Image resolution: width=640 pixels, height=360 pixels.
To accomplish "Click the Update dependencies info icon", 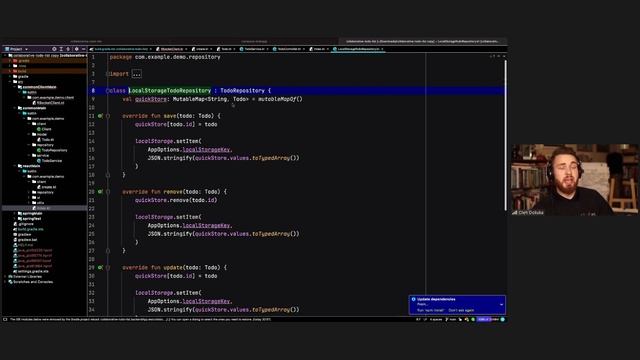I will click(413, 299).
